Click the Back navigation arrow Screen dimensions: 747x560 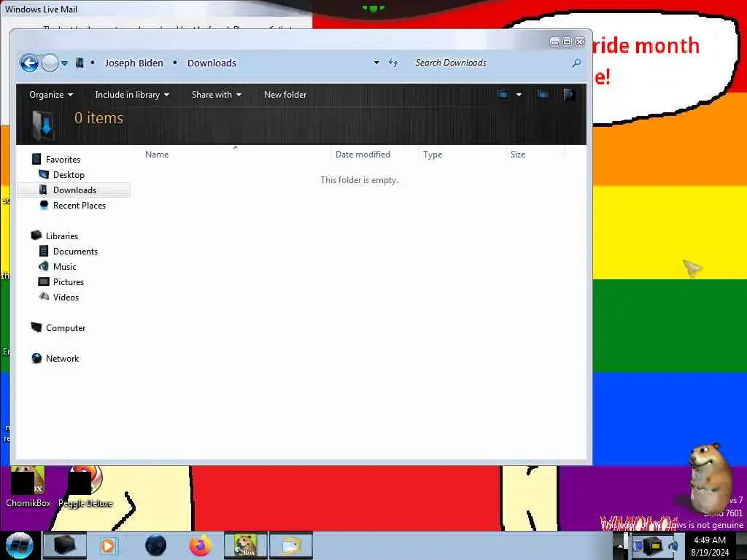[29, 63]
